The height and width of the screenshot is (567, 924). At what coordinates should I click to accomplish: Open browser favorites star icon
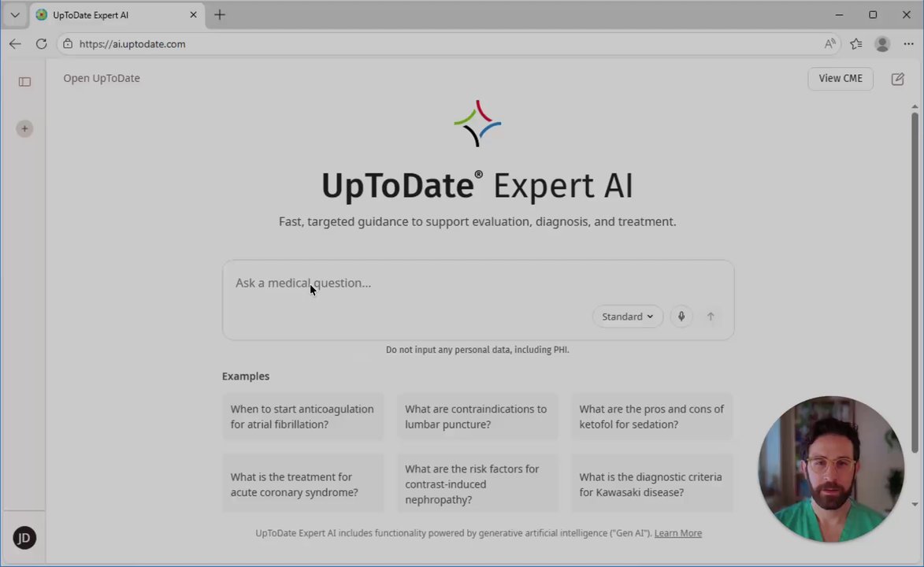pos(856,43)
